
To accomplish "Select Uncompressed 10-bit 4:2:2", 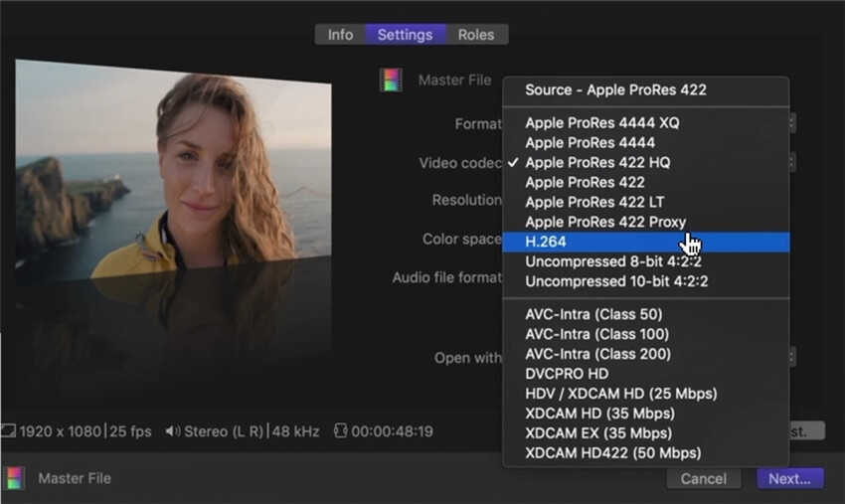I will (645, 281).
